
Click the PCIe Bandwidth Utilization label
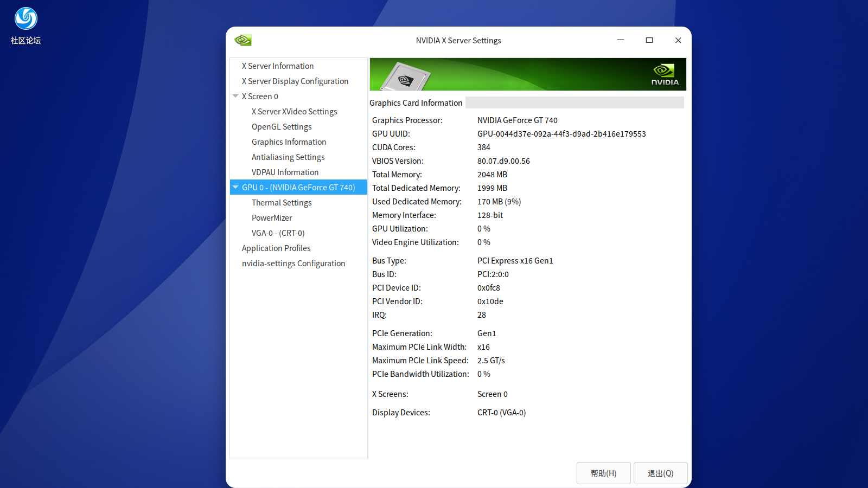(420, 374)
